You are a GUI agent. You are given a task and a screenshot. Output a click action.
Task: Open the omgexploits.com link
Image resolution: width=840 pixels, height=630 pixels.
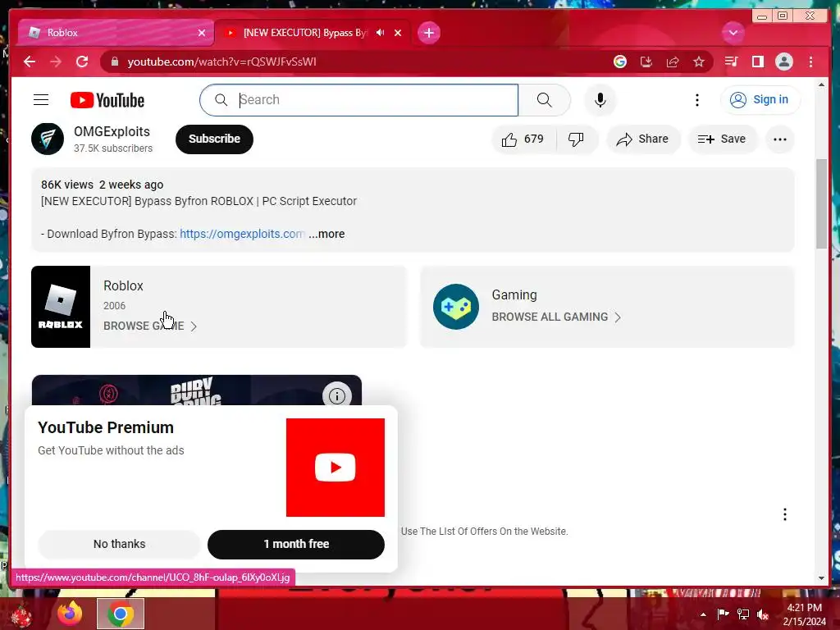point(242,234)
